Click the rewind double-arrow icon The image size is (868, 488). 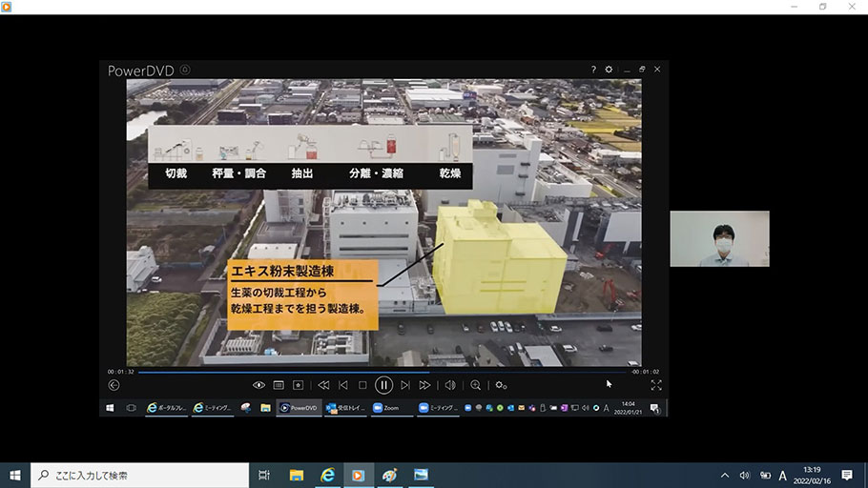[323, 385]
